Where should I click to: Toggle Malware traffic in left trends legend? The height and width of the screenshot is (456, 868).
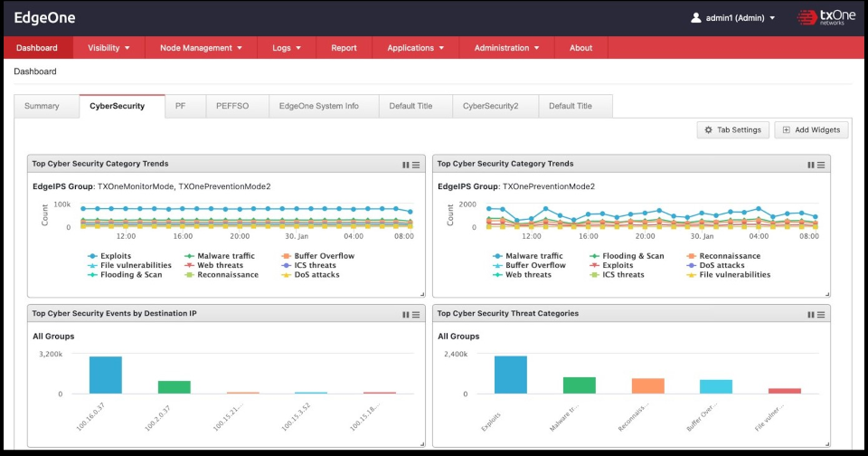[x=219, y=256]
